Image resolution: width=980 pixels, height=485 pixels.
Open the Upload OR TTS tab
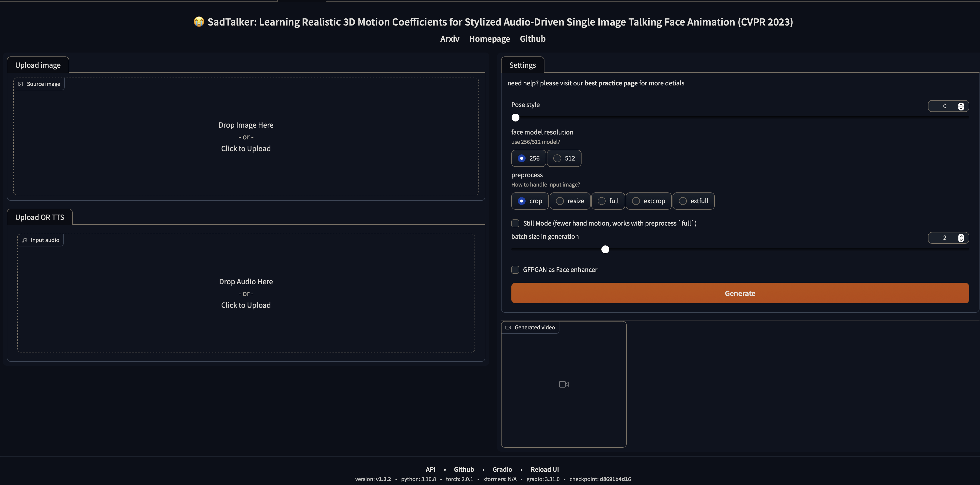click(x=40, y=217)
